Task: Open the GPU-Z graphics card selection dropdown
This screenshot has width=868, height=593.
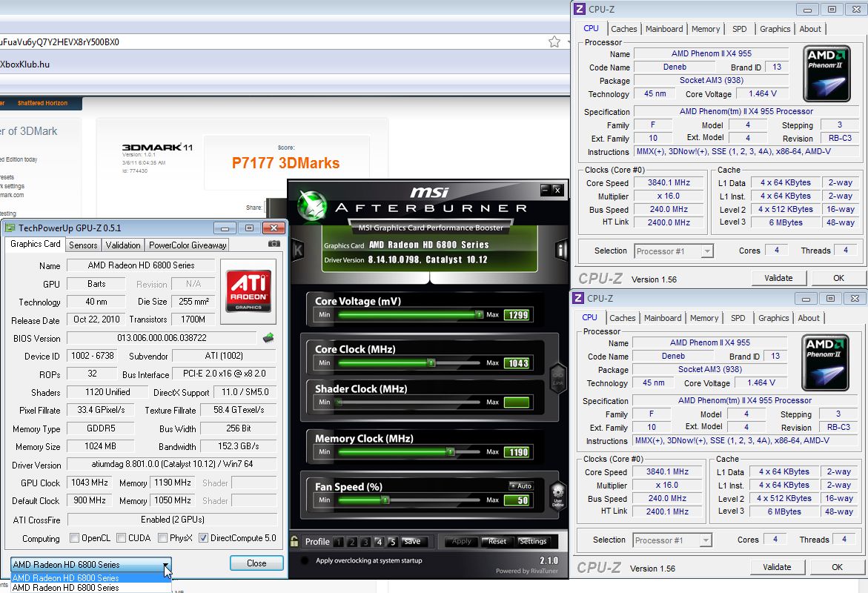Action: pos(91,565)
